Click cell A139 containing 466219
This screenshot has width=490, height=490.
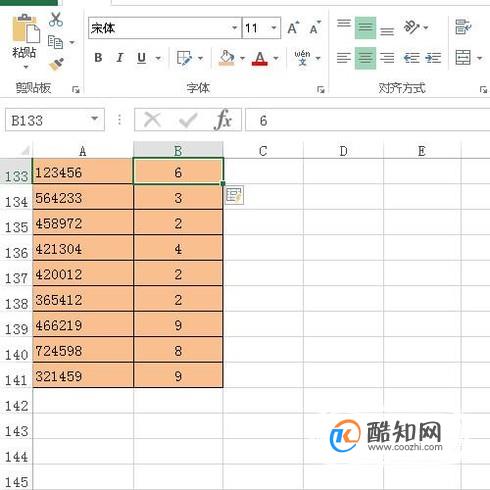pyautogui.click(x=83, y=325)
